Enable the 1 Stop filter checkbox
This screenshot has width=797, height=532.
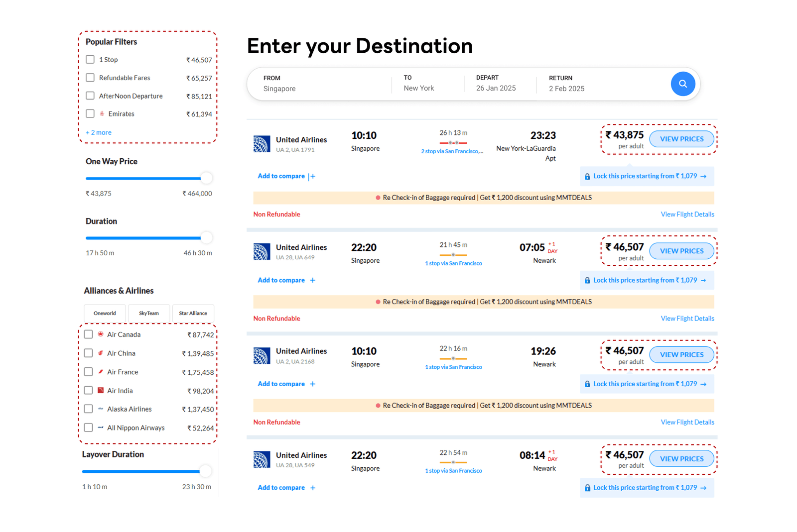pos(90,59)
